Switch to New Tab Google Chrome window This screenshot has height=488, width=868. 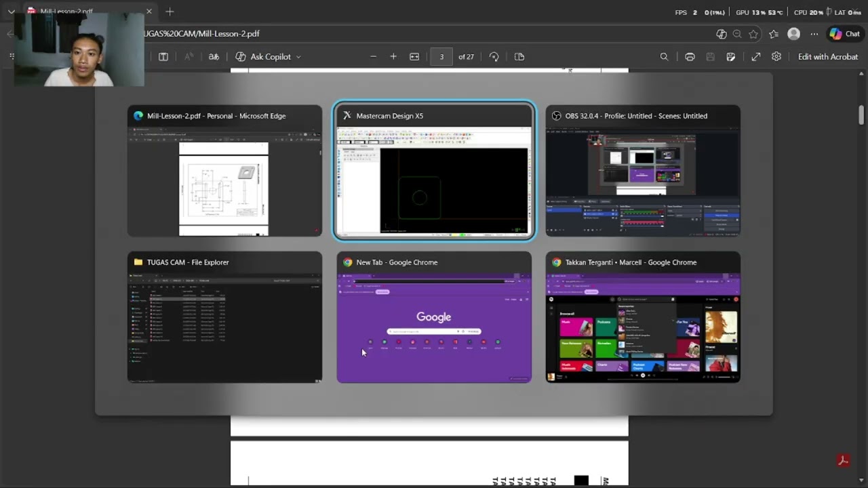pos(434,317)
